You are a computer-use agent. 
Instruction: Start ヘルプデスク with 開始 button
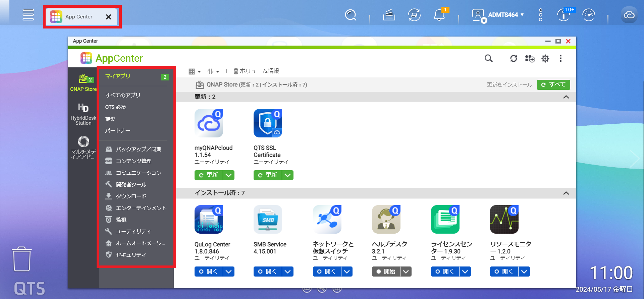386,272
